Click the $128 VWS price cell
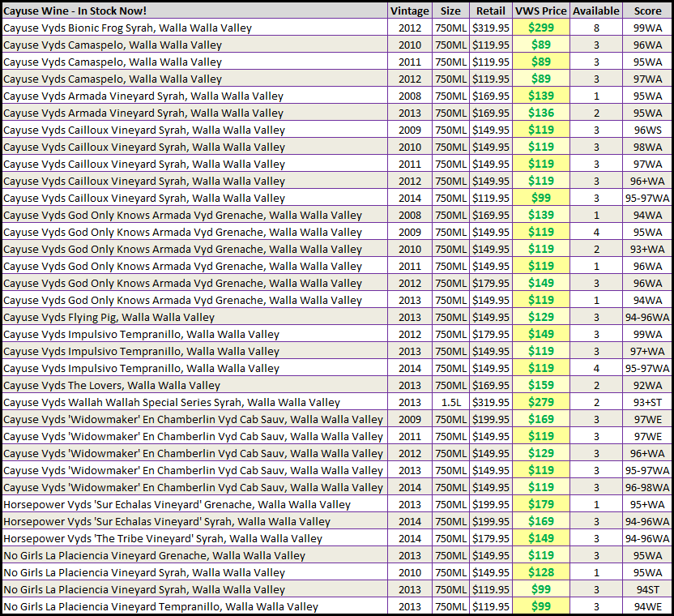 (x=541, y=572)
